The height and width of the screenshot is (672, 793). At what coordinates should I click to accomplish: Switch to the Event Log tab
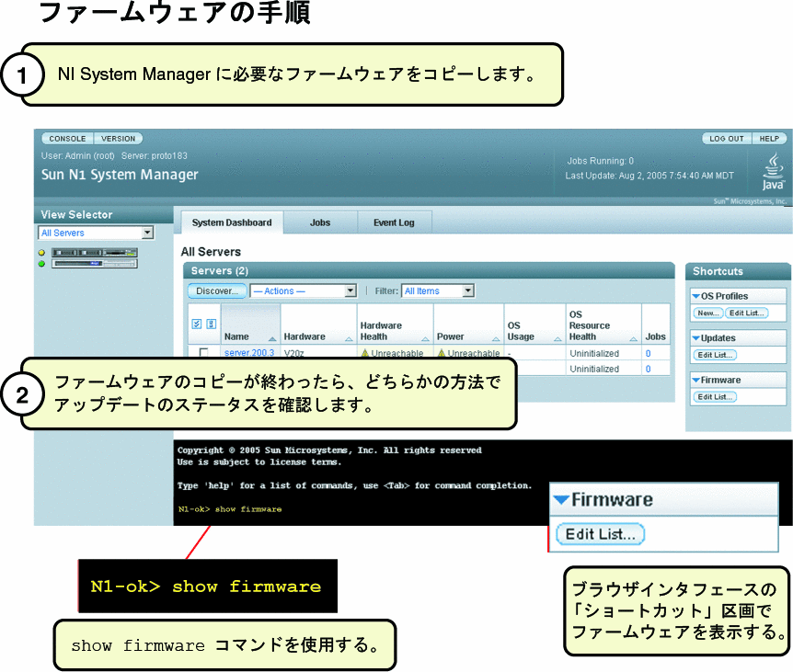pos(394,222)
